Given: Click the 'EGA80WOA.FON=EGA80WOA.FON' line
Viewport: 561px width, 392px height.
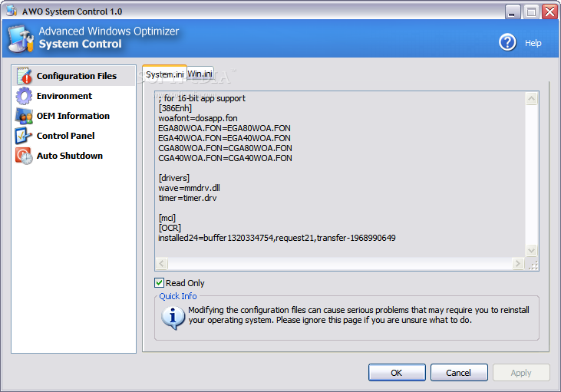Looking at the screenshot, I should click(224, 128).
